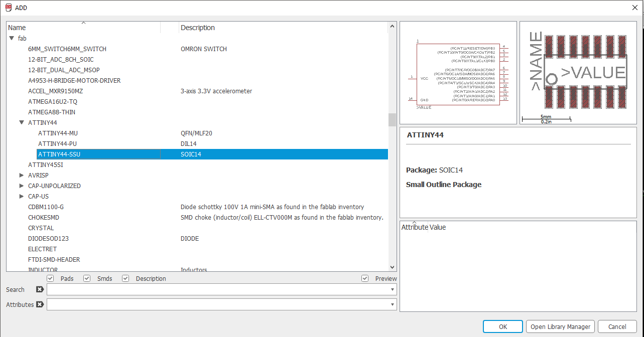
Task: Toggle the Smds checkbox
Action: point(87,278)
